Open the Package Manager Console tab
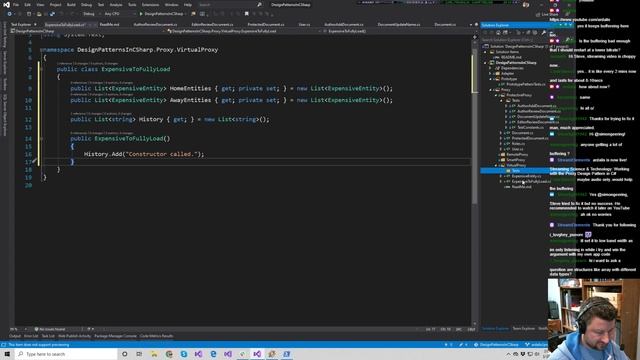The height and width of the screenshot is (360, 640). pos(115,336)
